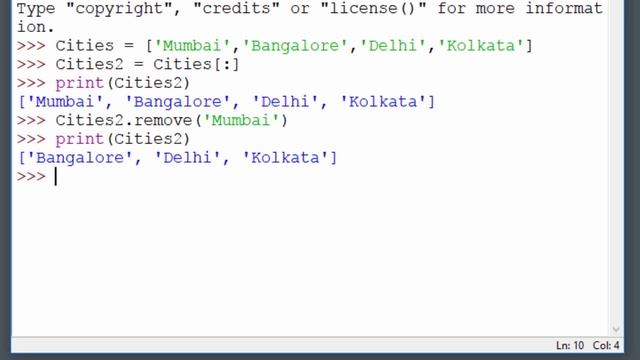
Task: Click the 'Type "copyright"' banner line
Action: (x=309, y=9)
